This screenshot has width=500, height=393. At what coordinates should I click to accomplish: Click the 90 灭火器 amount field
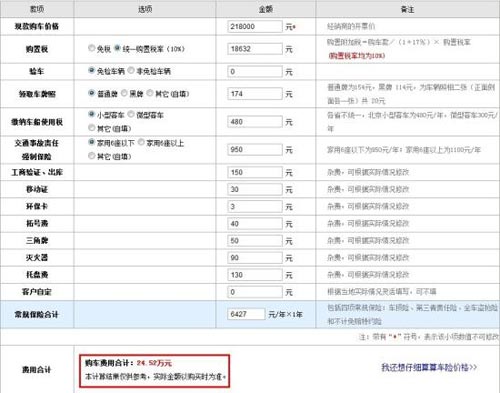tap(255, 258)
